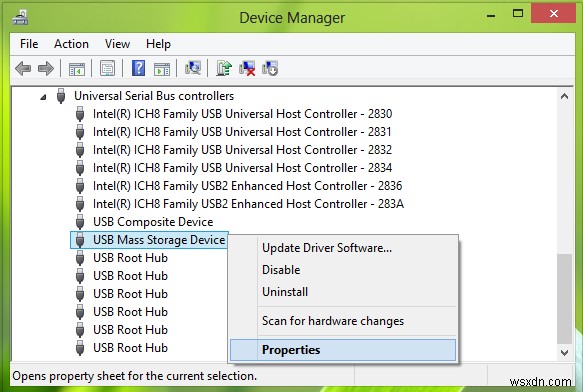This screenshot has height=392, width=583.
Task: Click the Forward arrow toolbar icon
Action: (46, 68)
